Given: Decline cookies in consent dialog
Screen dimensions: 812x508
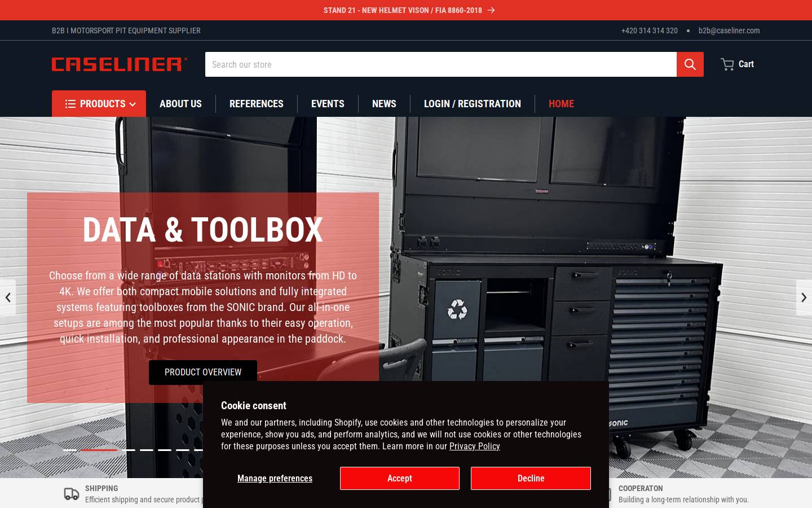Looking at the screenshot, I should (x=531, y=478).
